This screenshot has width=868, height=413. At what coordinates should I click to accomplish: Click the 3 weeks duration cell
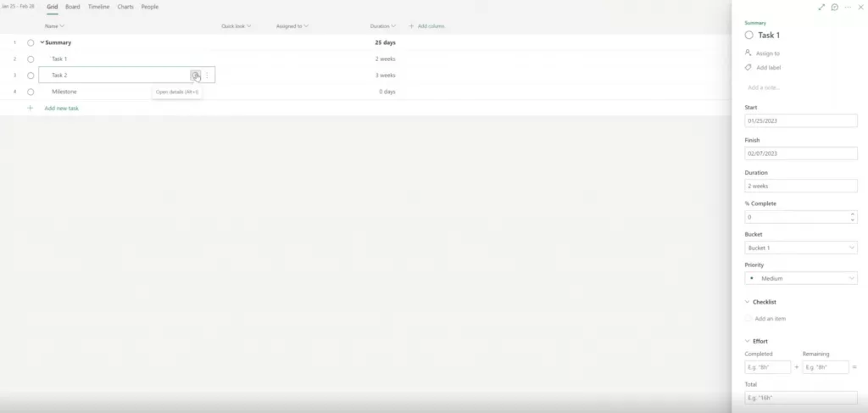[385, 75]
